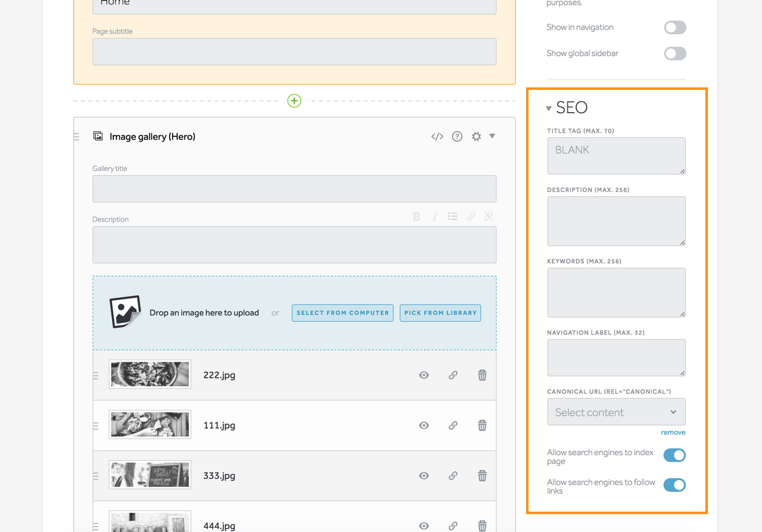Image resolution: width=762 pixels, height=532 pixels.
Task: Click the 444.jpg file name
Action: point(219,526)
